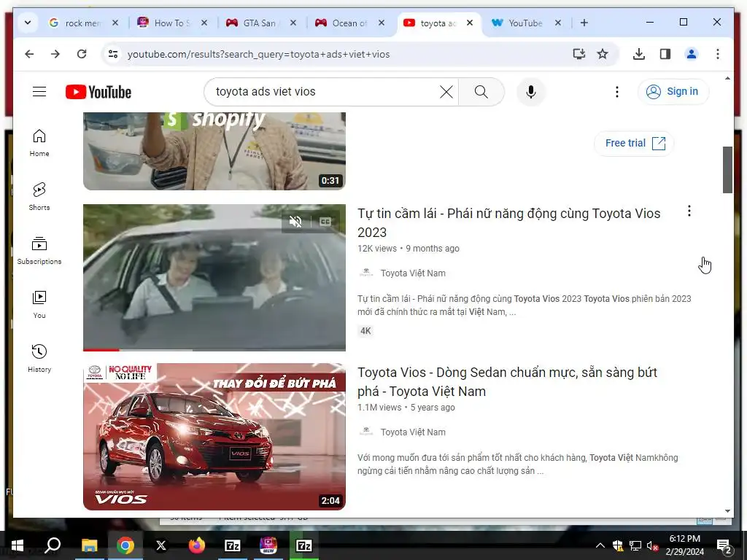Open a new browser tab
This screenshot has height=560, width=747.
pos(584,23)
